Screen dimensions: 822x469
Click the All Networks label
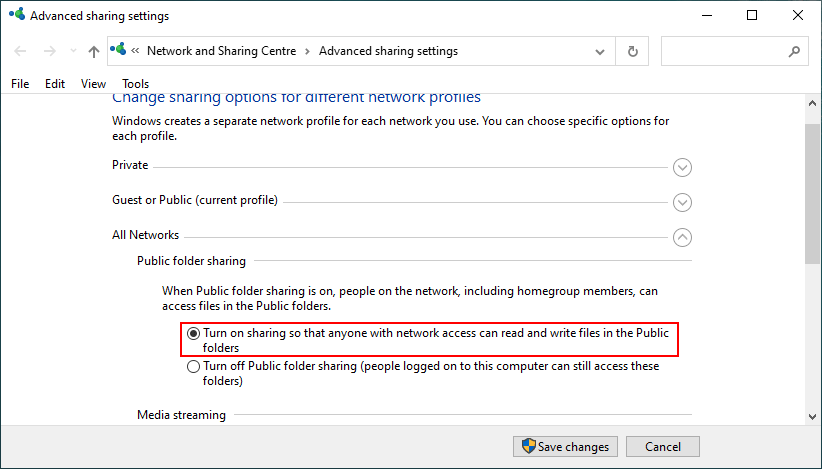[145, 235]
